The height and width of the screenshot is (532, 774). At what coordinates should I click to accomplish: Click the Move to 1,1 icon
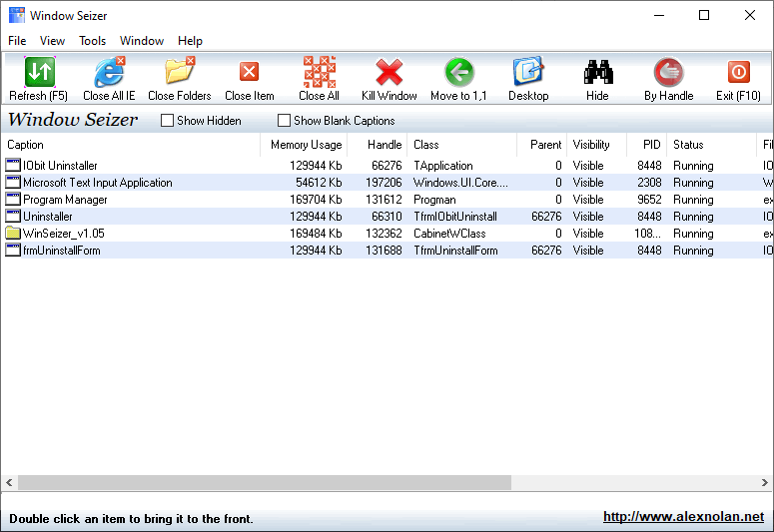click(x=459, y=72)
